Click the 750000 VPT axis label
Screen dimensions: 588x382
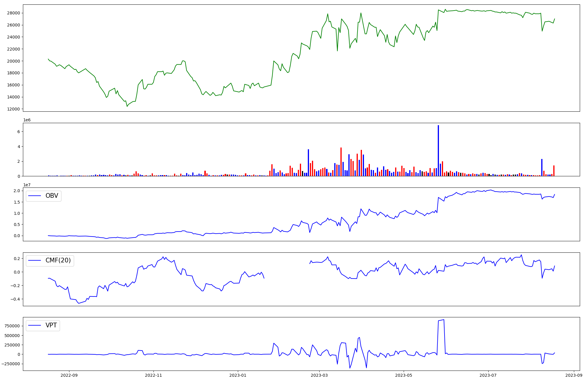(x=12, y=326)
